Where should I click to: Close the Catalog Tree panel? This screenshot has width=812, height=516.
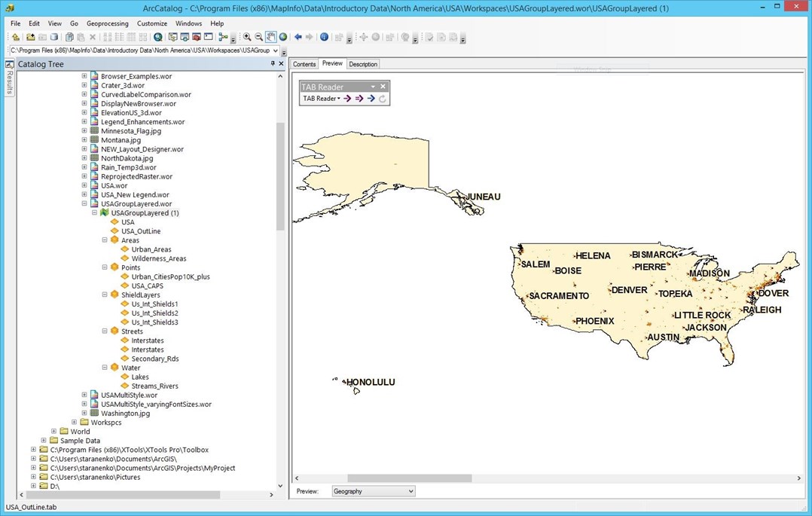[x=281, y=64]
